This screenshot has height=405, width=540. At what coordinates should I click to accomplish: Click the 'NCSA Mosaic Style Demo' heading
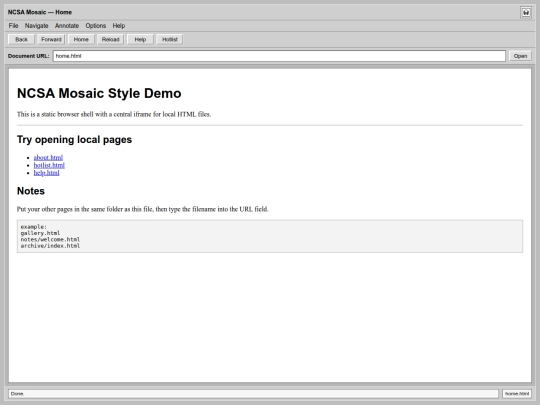pos(99,93)
